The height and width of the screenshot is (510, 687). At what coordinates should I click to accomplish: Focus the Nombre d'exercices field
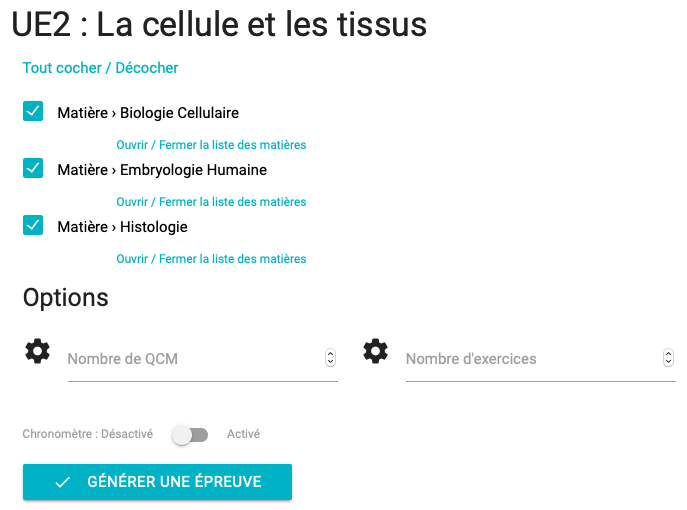coord(533,359)
